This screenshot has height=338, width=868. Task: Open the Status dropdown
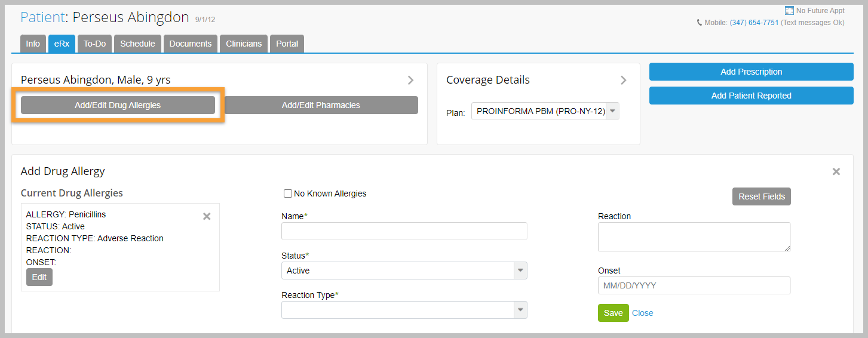tap(520, 271)
